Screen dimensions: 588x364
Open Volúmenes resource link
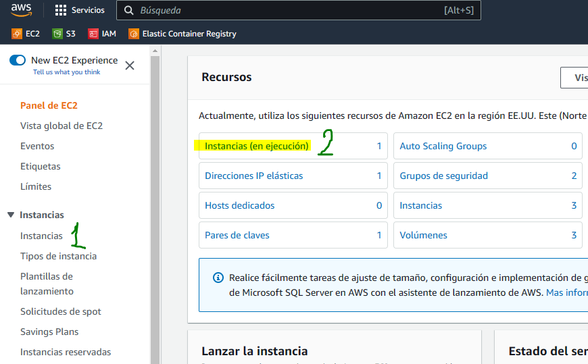click(x=423, y=235)
